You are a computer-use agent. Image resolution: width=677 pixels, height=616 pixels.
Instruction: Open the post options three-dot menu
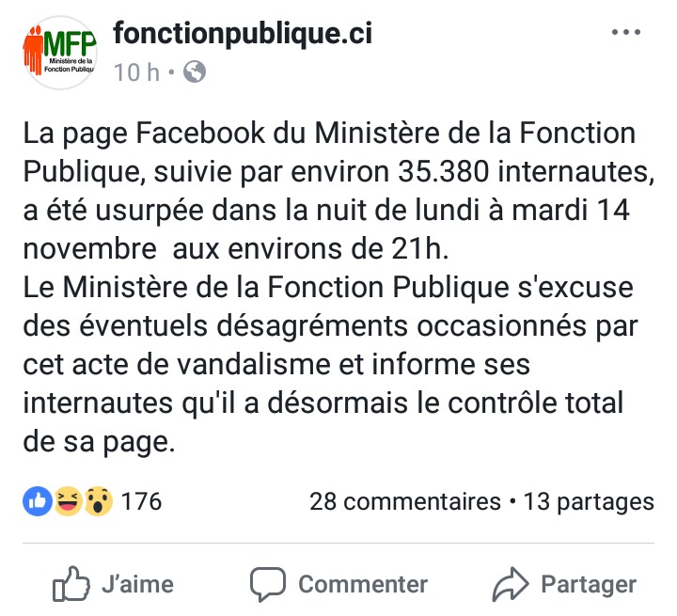point(625,33)
